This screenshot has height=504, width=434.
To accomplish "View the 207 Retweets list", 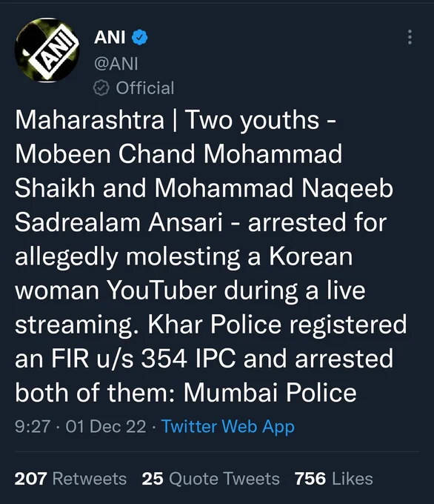I will 70,479.
